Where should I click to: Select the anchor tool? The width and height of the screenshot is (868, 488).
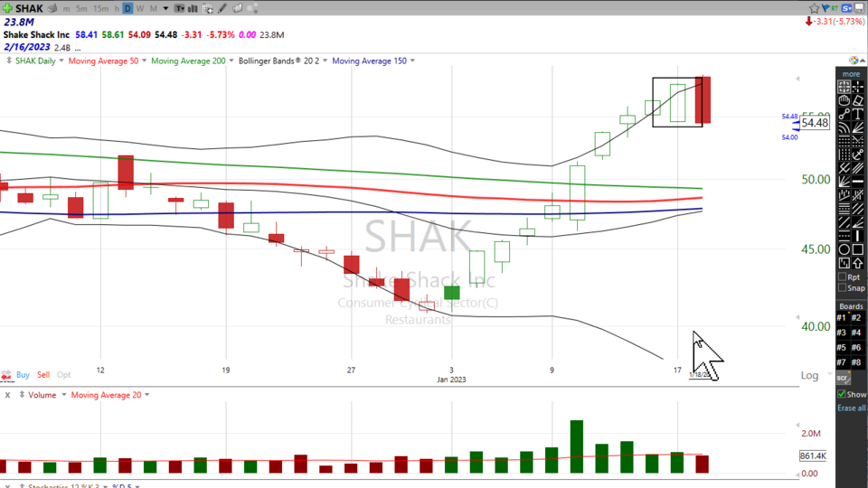[x=858, y=155]
